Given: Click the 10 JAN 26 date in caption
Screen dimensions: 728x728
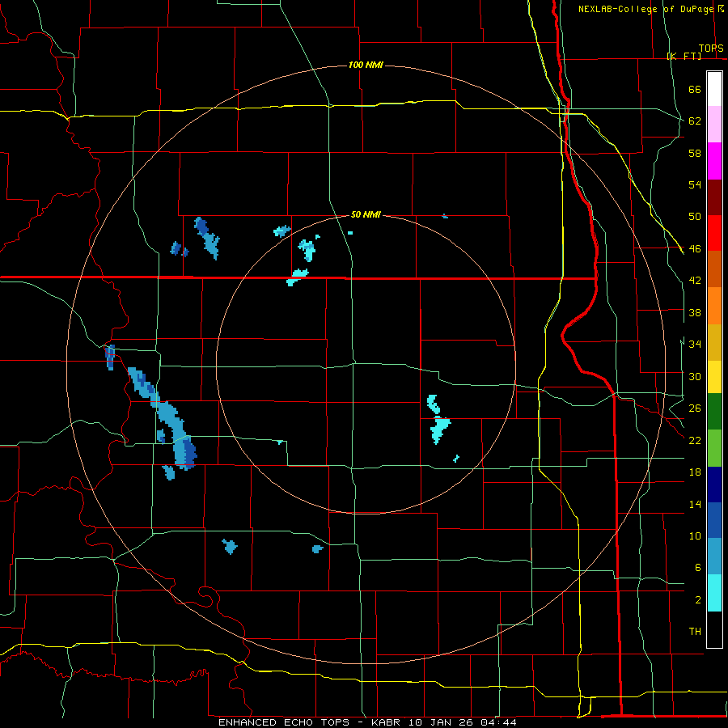Looking at the screenshot, I should coord(442,722).
